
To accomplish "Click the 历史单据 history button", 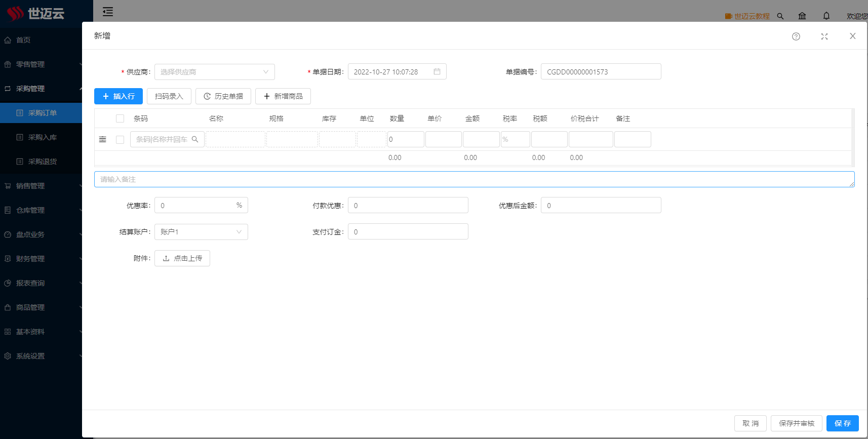I will (223, 96).
